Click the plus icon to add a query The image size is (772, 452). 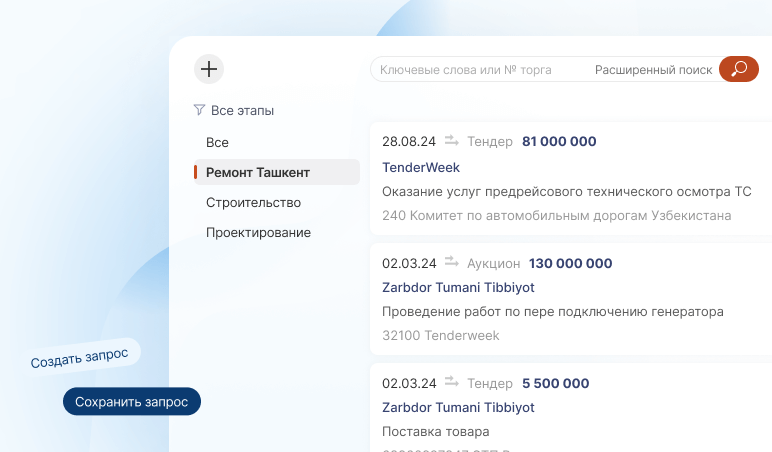[x=208, y=69]
